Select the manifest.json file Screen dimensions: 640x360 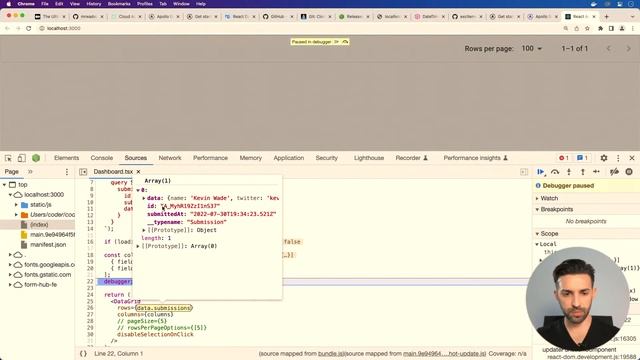click(x=48, y=244)
